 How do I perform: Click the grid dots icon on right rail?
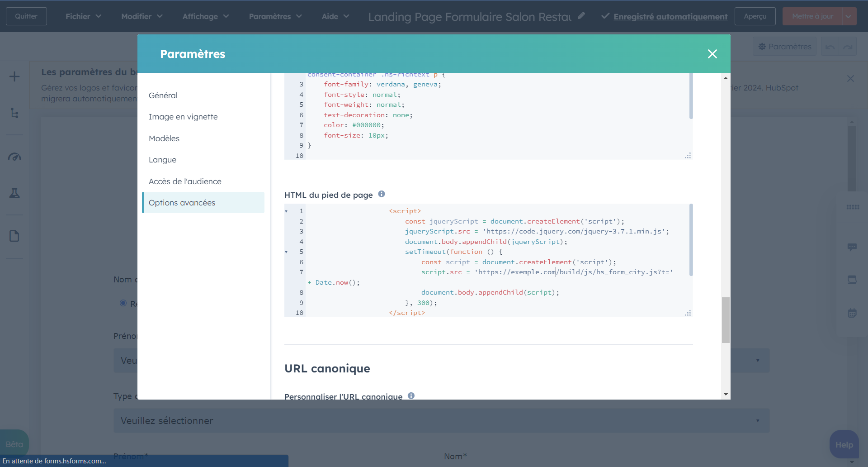pyautogui.click(x=853, y=207)
